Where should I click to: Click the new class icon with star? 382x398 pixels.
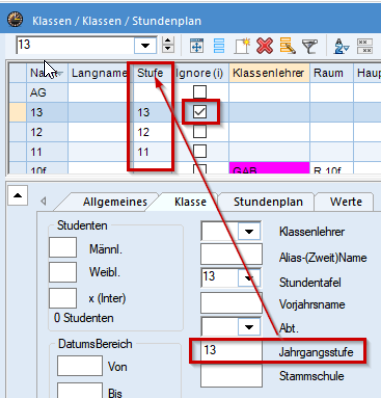242,46
